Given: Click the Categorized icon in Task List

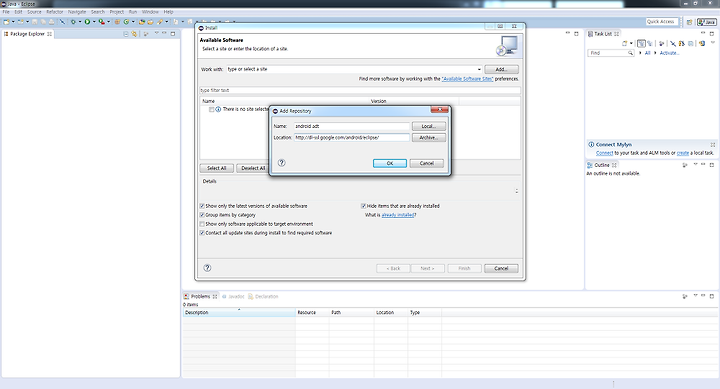Looking at the screenshot, I should (x=641, y=43).
